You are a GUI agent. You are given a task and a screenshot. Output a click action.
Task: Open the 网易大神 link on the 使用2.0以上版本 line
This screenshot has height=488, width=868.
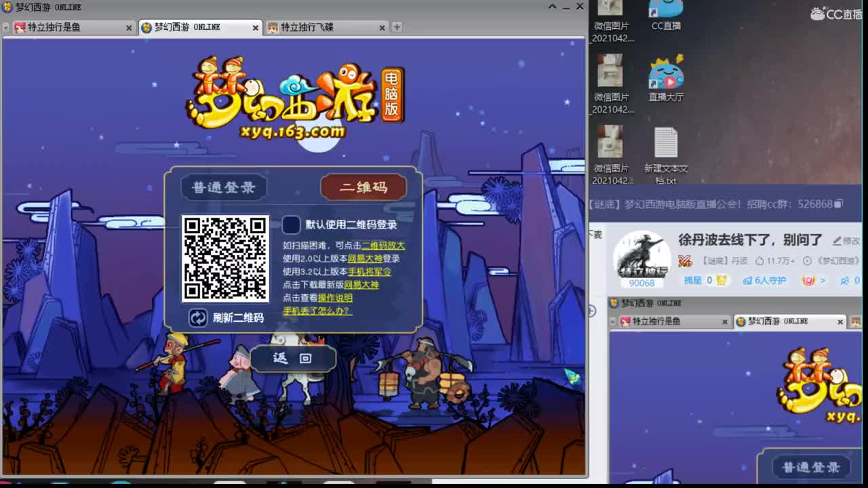coord(365,258)
